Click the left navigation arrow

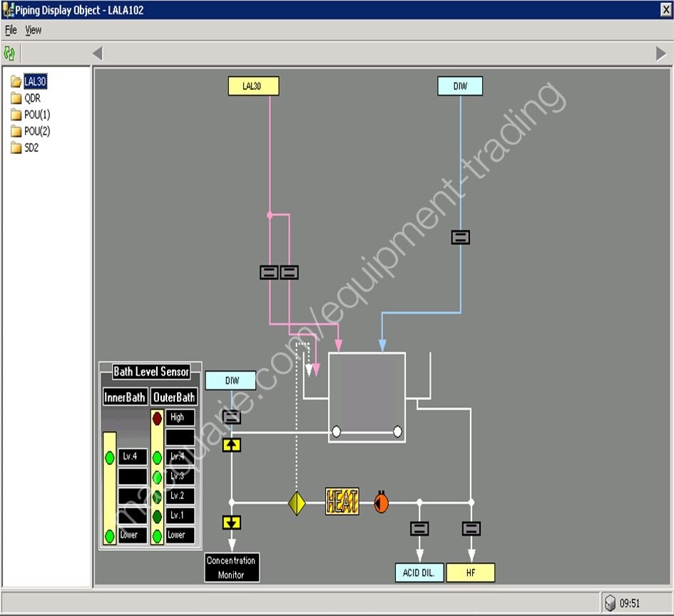coord(98,53)
